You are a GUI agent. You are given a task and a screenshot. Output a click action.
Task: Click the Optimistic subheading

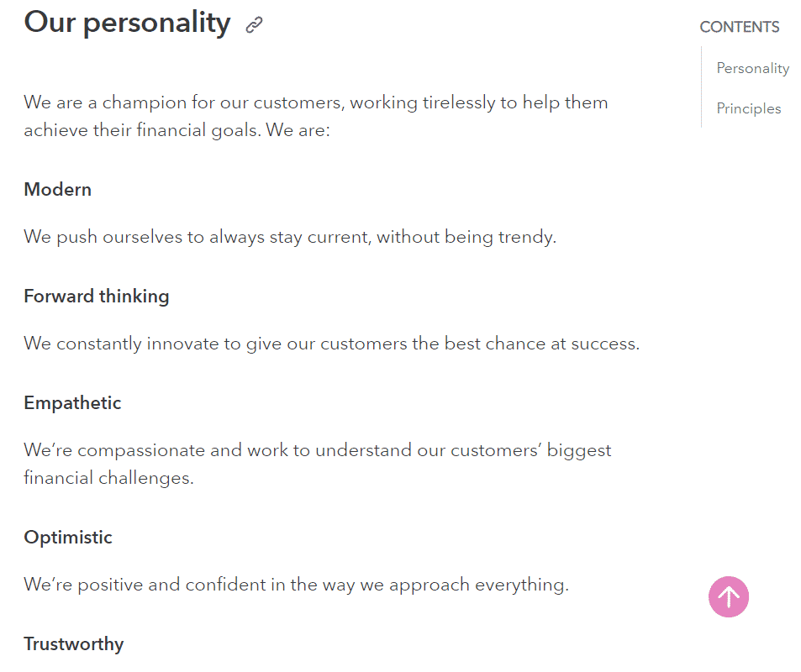pyautogui.click(x=68, y=538)
